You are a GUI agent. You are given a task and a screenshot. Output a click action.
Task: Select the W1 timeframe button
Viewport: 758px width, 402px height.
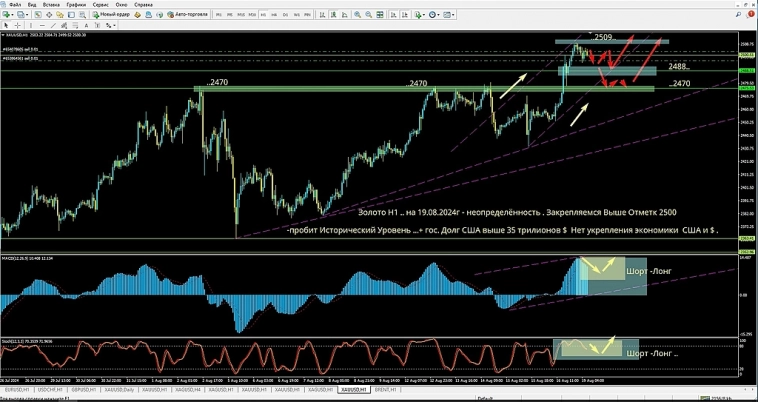297,14
